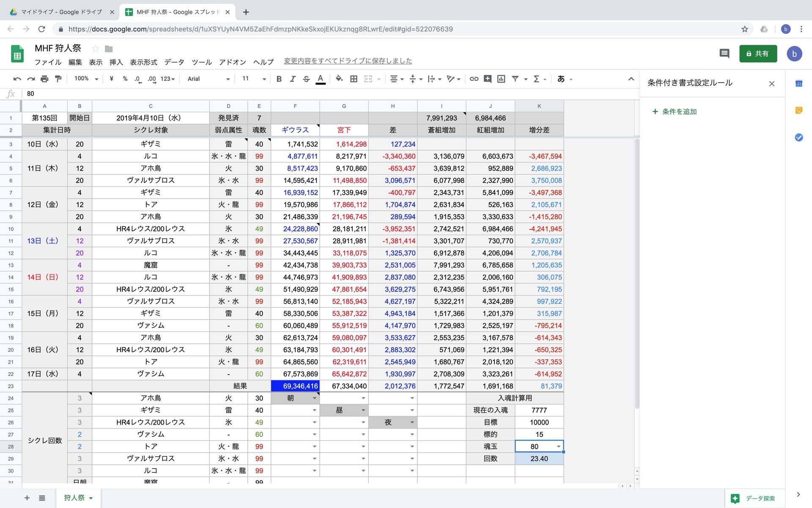Open vertical align dropdown
Screen dimensions: 812x508
tap(416, 79)
